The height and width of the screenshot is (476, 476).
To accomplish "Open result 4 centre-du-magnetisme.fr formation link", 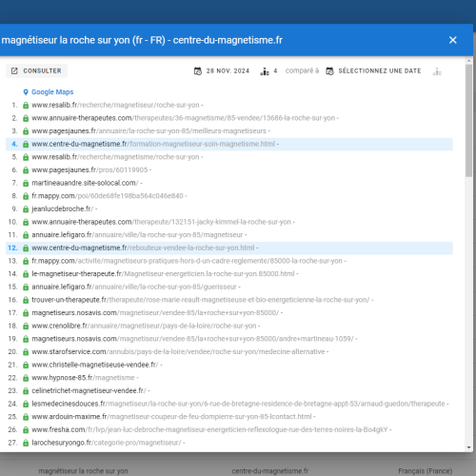I will [153, 144].
